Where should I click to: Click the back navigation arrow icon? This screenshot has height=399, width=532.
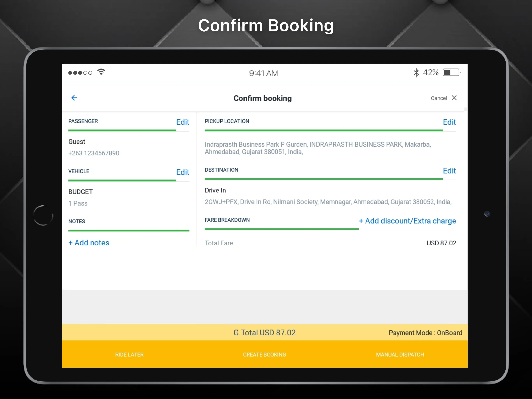(74, 98)
